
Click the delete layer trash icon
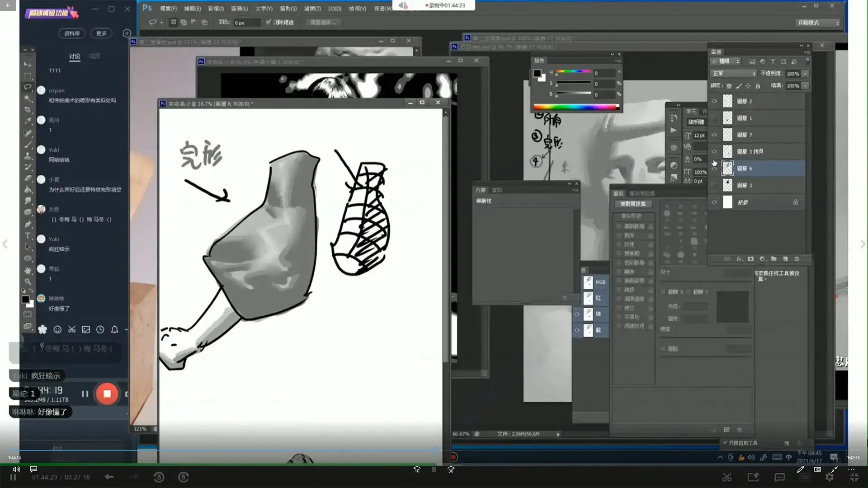pos(797,259)
